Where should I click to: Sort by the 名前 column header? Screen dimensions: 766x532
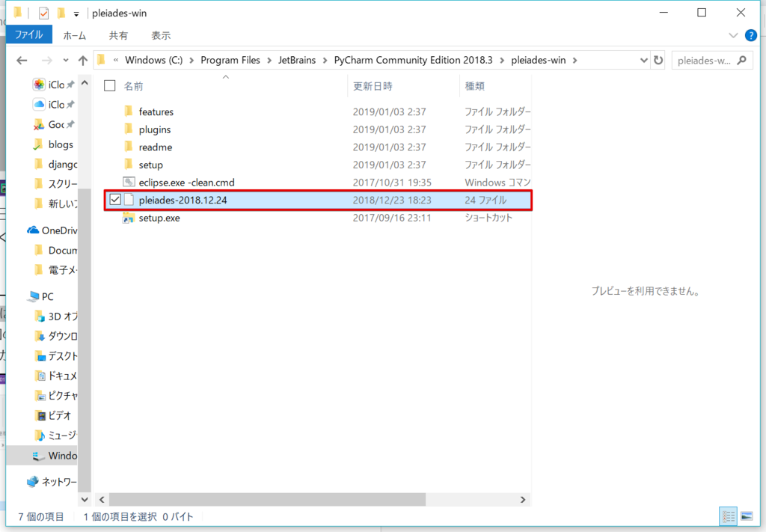click(x=133, y=86)
